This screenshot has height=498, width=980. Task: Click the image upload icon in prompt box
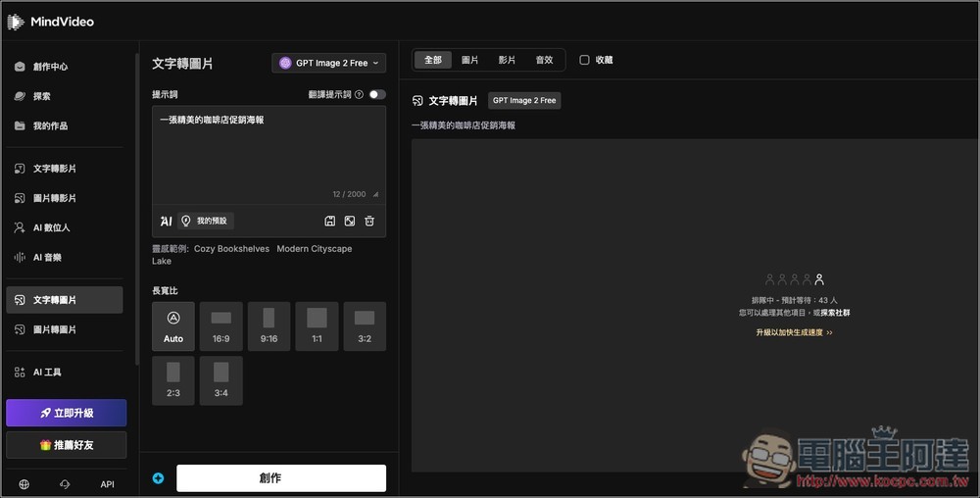(x=350, y=222)
